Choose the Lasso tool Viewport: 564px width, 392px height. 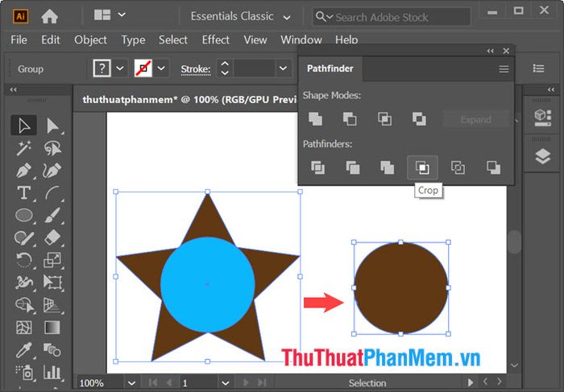[x=52, y=148]
